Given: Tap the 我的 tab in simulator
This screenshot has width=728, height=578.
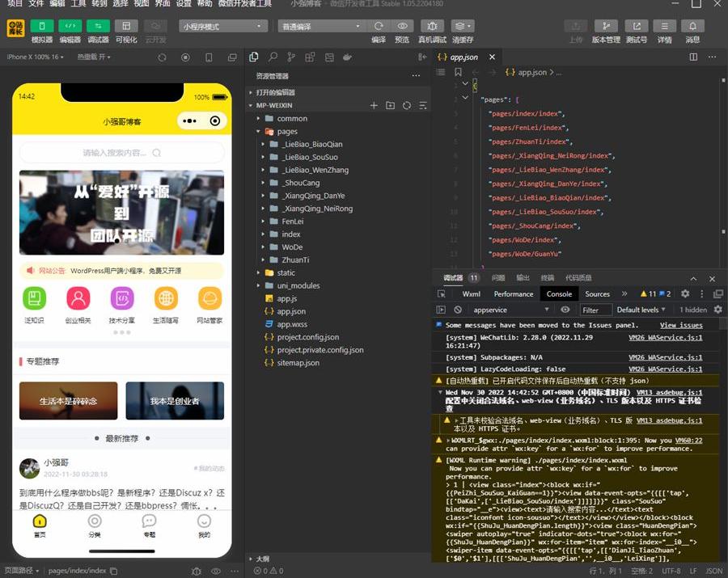Looking at the screenshot, I should pos(205,526).
